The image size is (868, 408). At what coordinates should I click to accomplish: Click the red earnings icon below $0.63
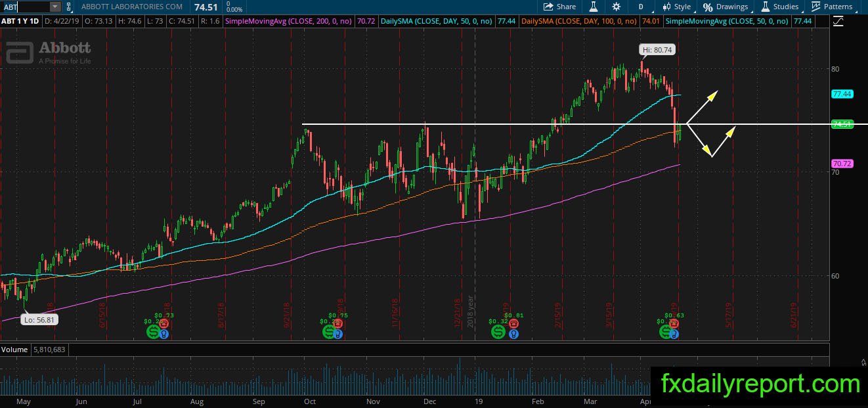pyautogui.click(x=674, y=324)
